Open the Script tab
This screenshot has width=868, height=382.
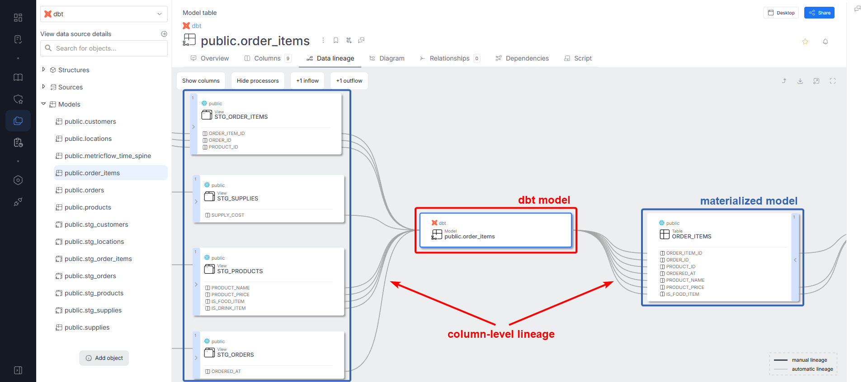(578, 58)
